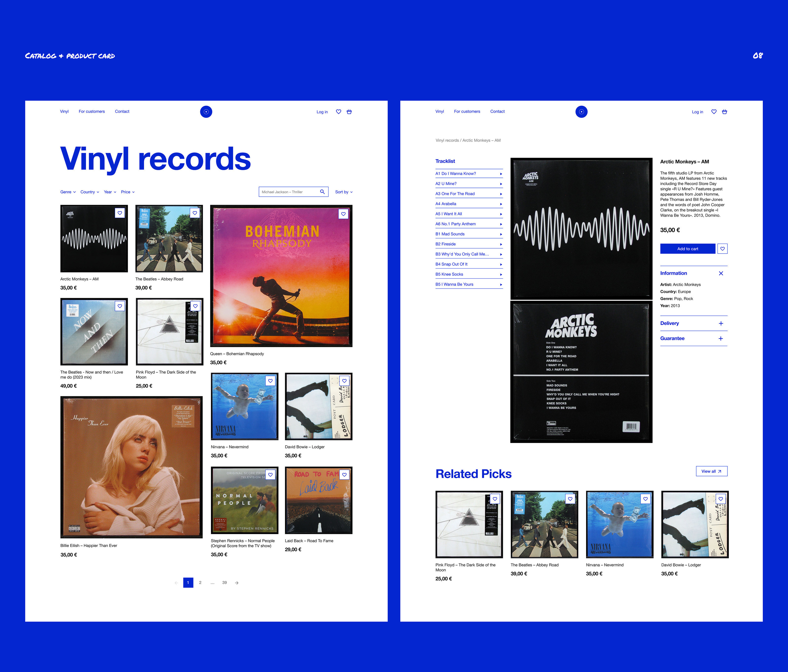Close the Information section with X
The width and height of the screenshot is (788, 672).
721,273
